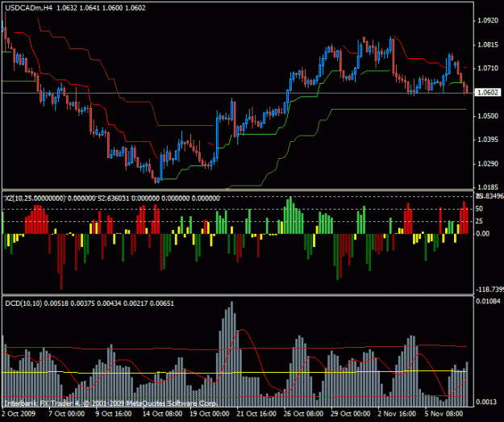The height and width of the screenshot is (422, 504).
Task: Click the 1.0920 price axis label
Action: 488,21
